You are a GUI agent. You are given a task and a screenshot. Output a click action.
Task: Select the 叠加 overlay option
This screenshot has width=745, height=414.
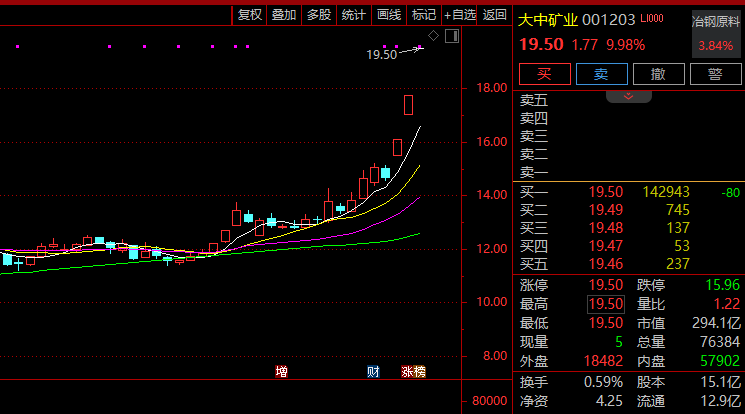(284, 15)
